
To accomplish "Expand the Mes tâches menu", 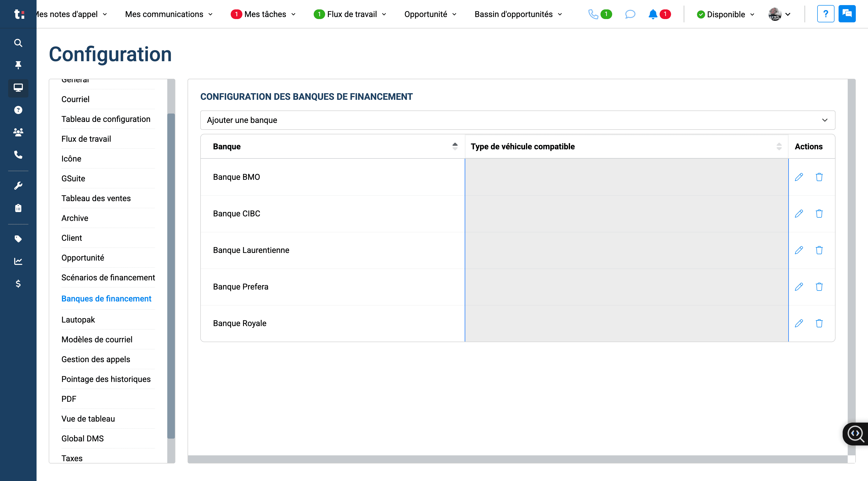I will [x=263, y=14].
